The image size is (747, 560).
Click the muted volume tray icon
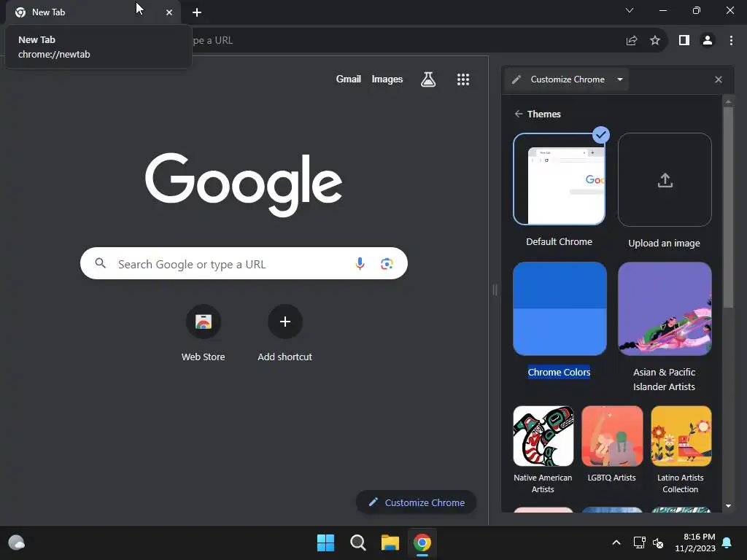point(658,542)
